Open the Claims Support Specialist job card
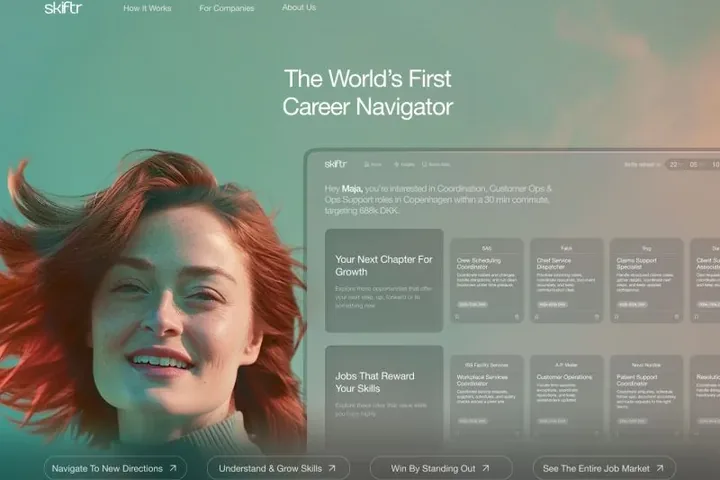The image size is (720, 480). point(647,280)
